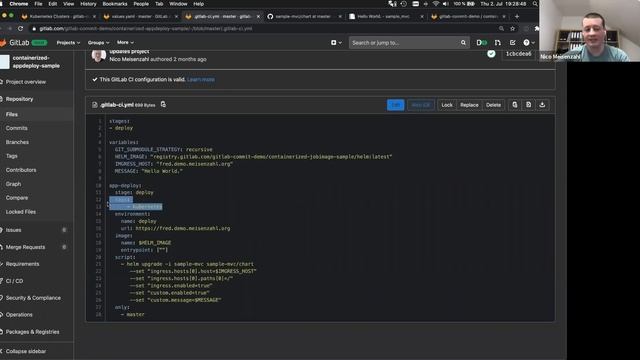The image size is (640, 360).
Task: Focus the Search or jump to field
Action: [x=408, y=42]
